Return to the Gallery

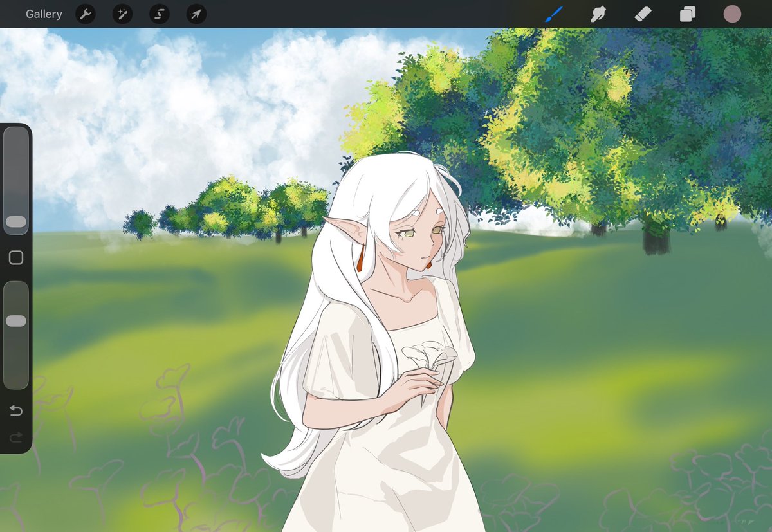coord(43,14)
